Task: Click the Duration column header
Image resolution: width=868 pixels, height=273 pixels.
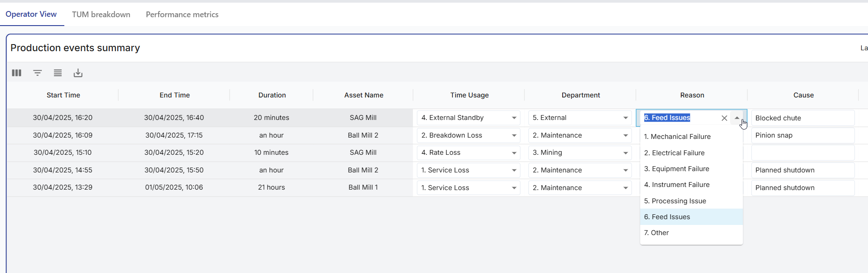Action: click(272, 95)
